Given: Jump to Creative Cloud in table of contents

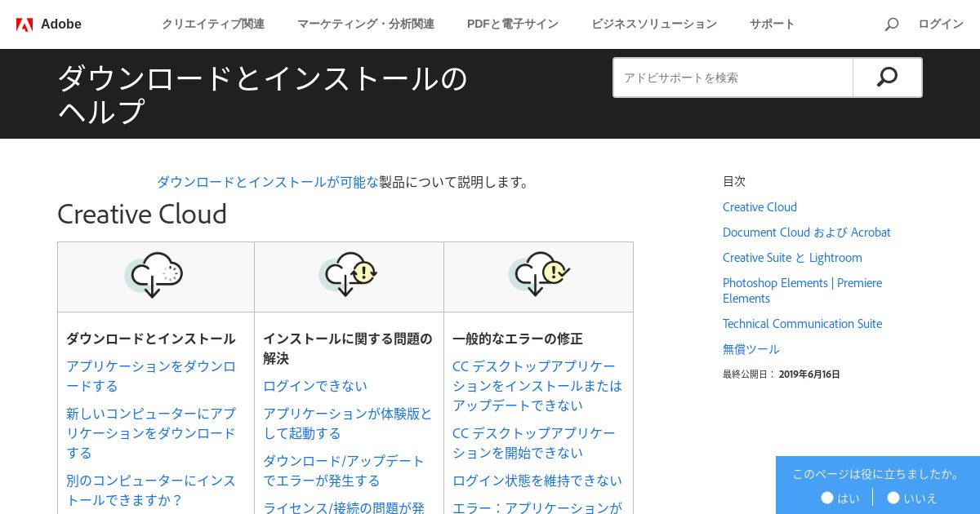Looking at the screenshot, I should 759,207.
